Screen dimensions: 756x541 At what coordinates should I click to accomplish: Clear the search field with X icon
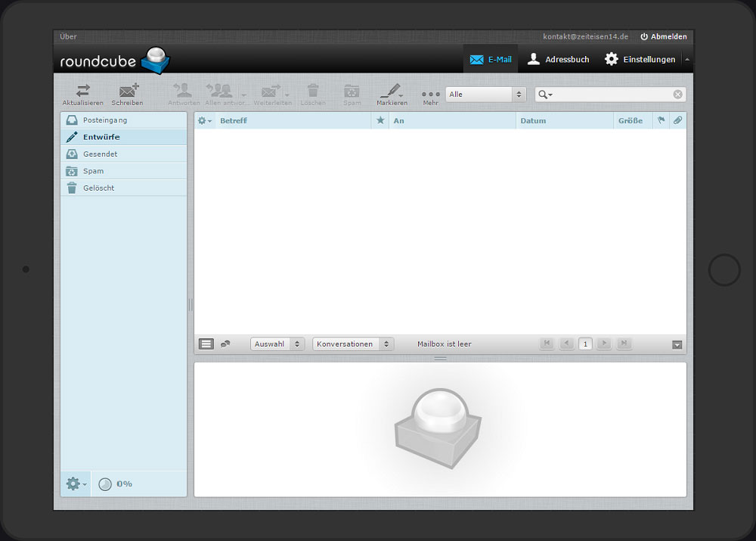678,95
